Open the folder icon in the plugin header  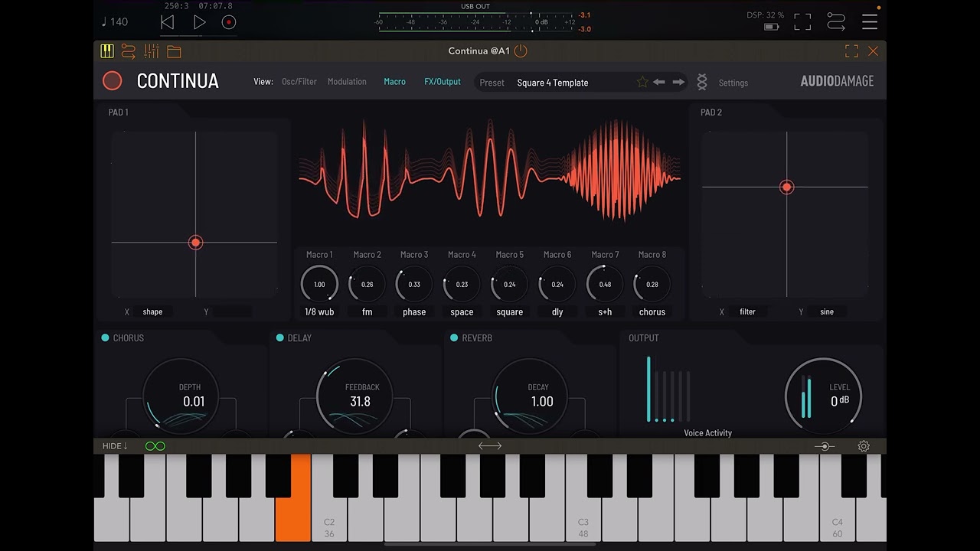(174, 51)
